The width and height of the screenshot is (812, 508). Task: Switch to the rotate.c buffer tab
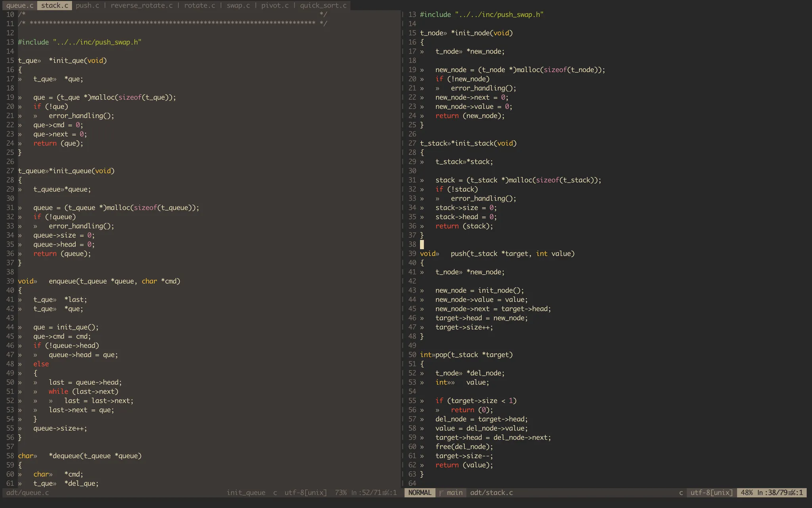click(x=199, y=6)
